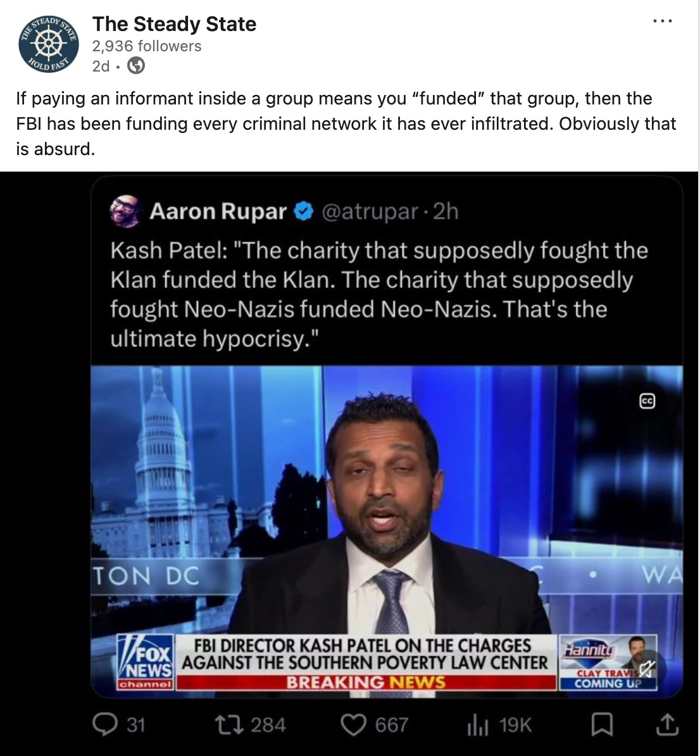Bookmark the tweet
The height and width of the screenshot is (756, 700).
coord(602,725)
